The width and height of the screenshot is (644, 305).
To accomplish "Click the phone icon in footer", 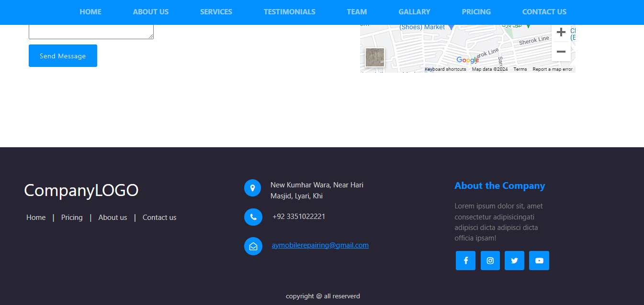I will point(253,217).
